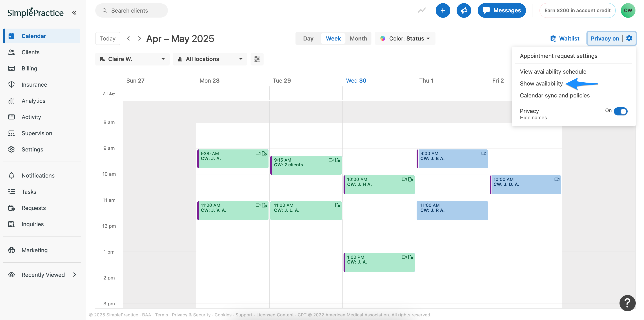The width and height of the screenshot is (644, 320).
Task: Switch to Month calendar view
Action: [x=358, y=38]
